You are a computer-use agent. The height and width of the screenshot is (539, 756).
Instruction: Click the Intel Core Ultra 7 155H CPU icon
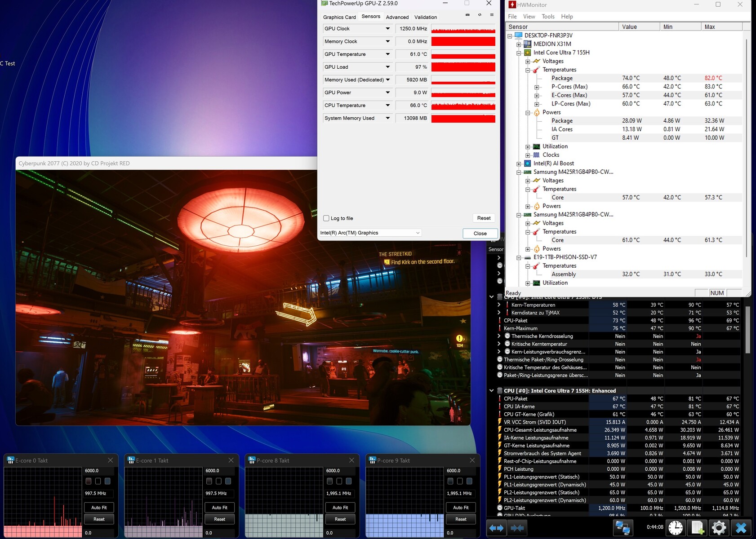coord(527,53)
